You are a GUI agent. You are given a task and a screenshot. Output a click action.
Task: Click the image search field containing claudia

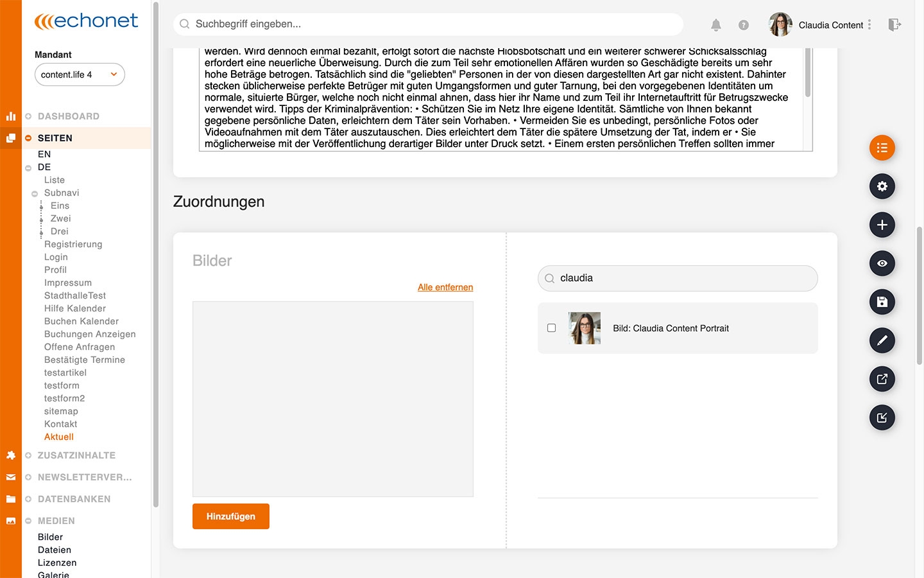(x=678, y=278)
